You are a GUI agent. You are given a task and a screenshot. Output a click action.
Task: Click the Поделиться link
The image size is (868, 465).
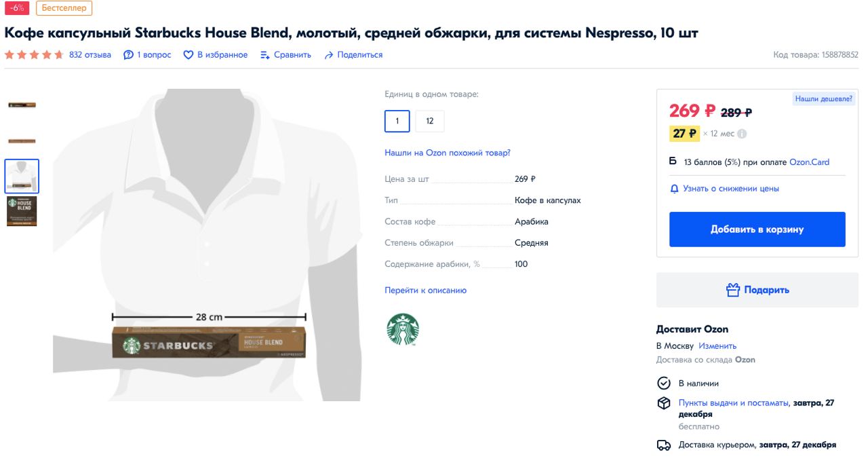360,55
